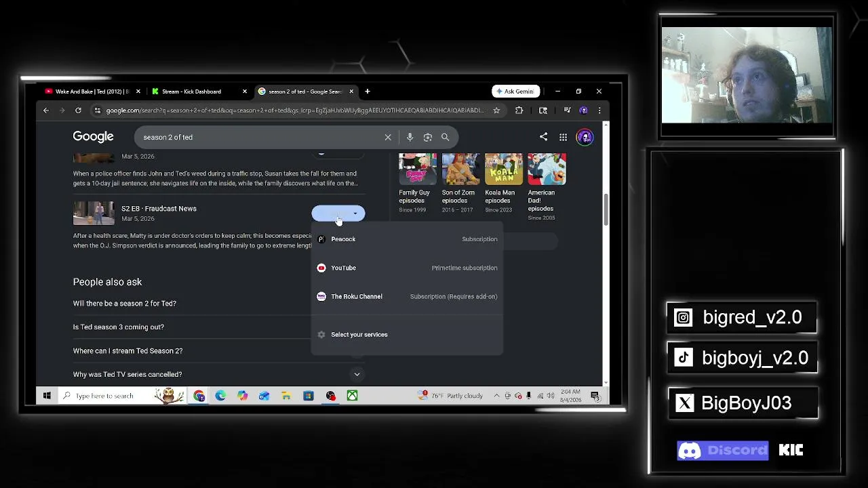Image resolution: width=868 pixels, height=488 pixels.
Task: Close the Wake And Bake YouTube tab
Action: coord(138,91)
